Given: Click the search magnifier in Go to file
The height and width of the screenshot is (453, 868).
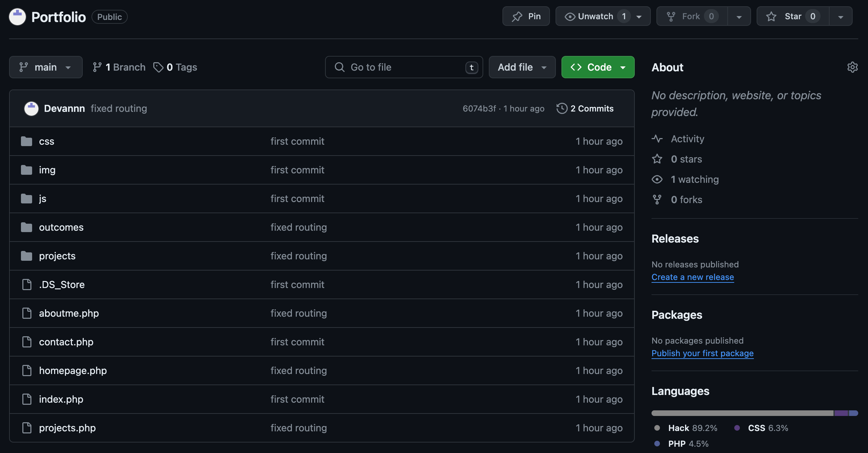Looking at the screenshot, I should coord(339,67).
